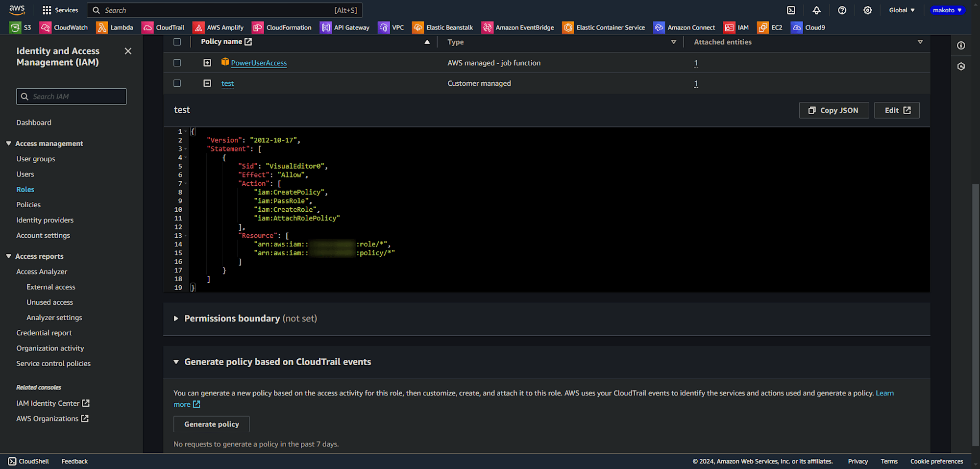Open the S3 favorite shortcut

[21, 27]
